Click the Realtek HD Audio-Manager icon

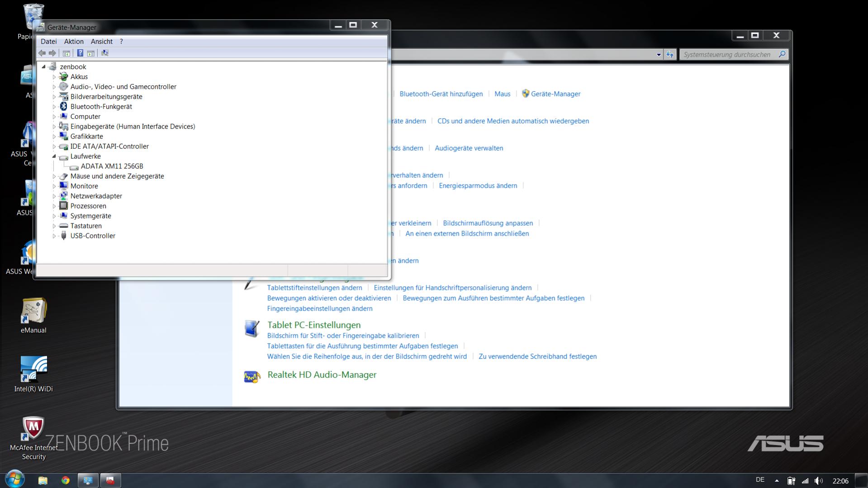pos(252,376)
